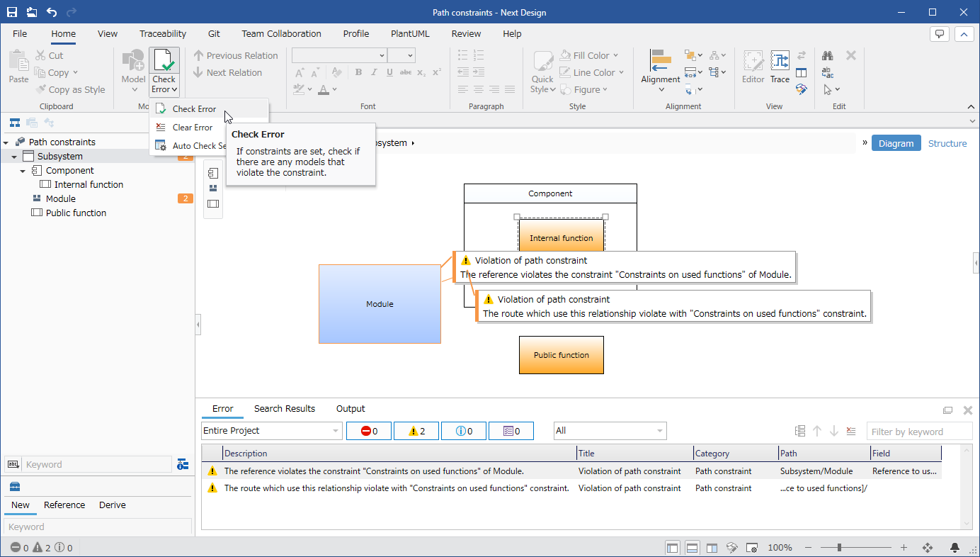Click the Replace (ab→ac) icon

click(x=827, y=72)
